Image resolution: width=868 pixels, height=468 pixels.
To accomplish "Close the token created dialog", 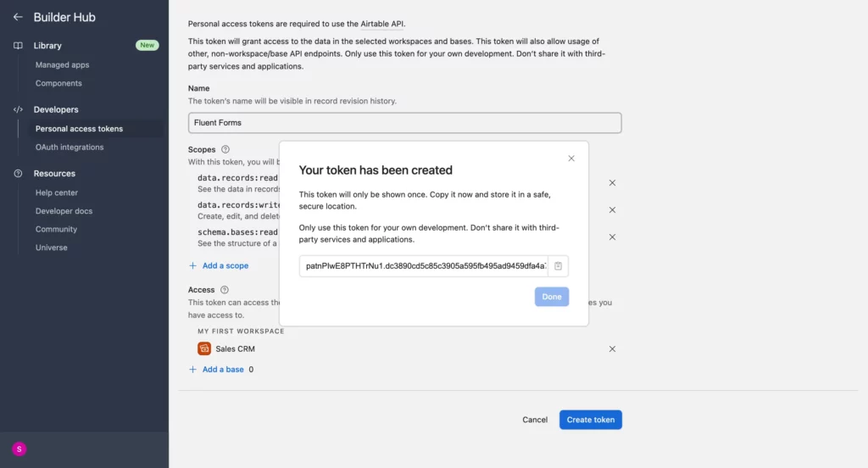I will coord(571,159).
